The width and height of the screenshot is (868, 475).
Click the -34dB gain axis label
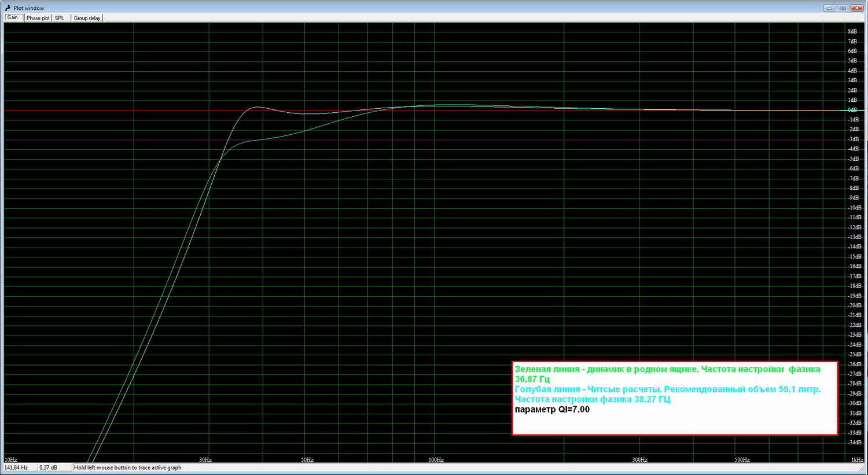click(855, 443)
